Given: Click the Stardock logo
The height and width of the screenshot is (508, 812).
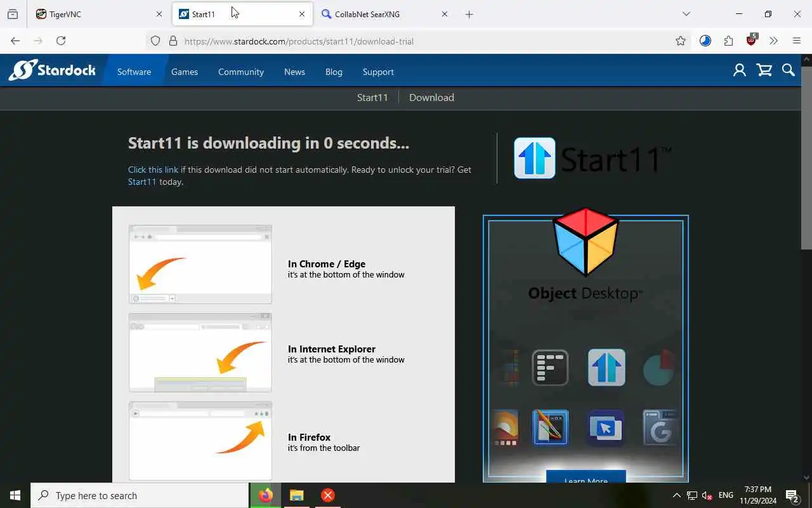Looking at the screenshot, I should coord(52,70).
